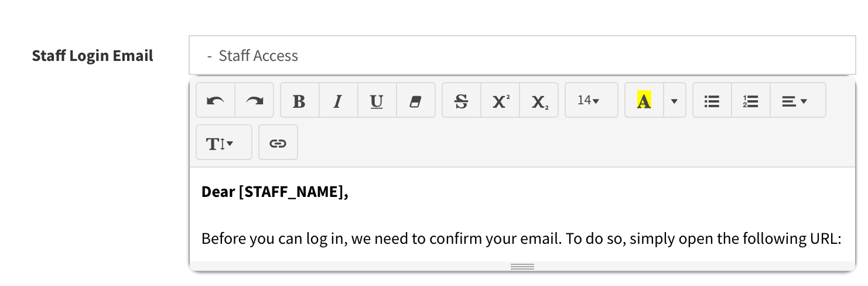
Task: Click the undo arrow icon
Action: pyautogui.click(x=216, y=101)
